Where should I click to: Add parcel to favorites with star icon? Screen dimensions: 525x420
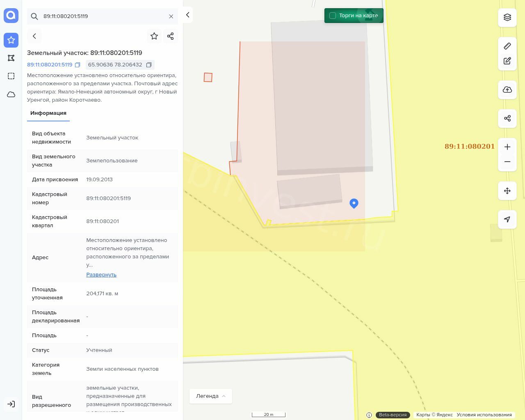point(154,36)
